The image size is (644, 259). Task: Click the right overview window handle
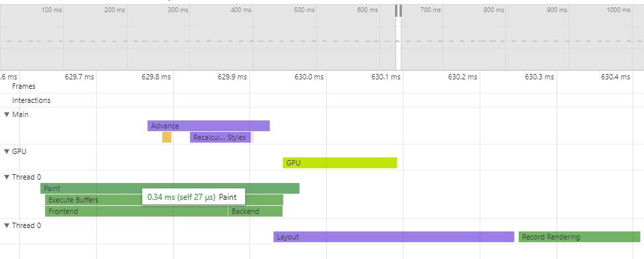click(400, 11)
